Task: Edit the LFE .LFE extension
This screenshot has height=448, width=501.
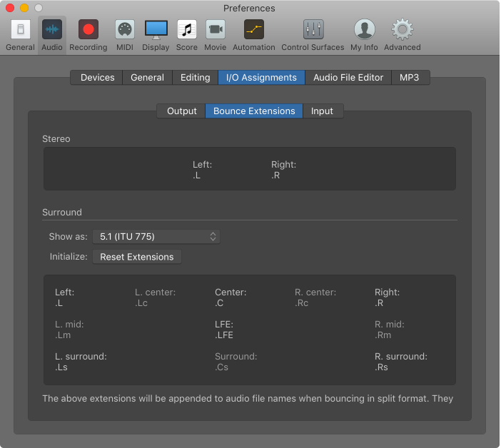Action: pos(224,335)
